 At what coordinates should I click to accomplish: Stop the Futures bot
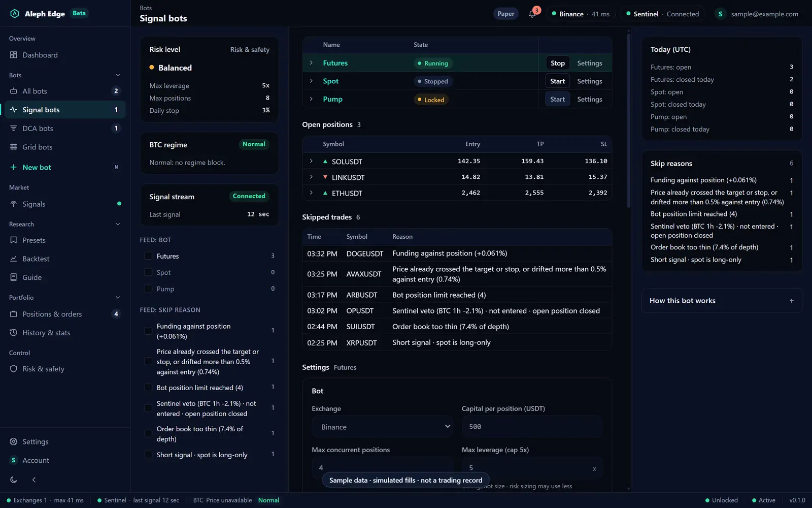pyautogui.click(x=558, y=63)
